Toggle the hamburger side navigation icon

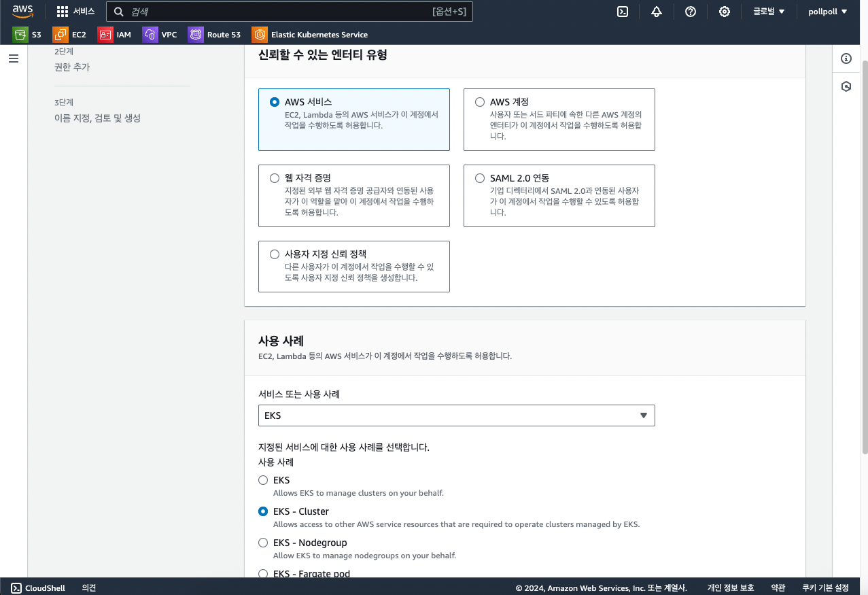[14, 58]
